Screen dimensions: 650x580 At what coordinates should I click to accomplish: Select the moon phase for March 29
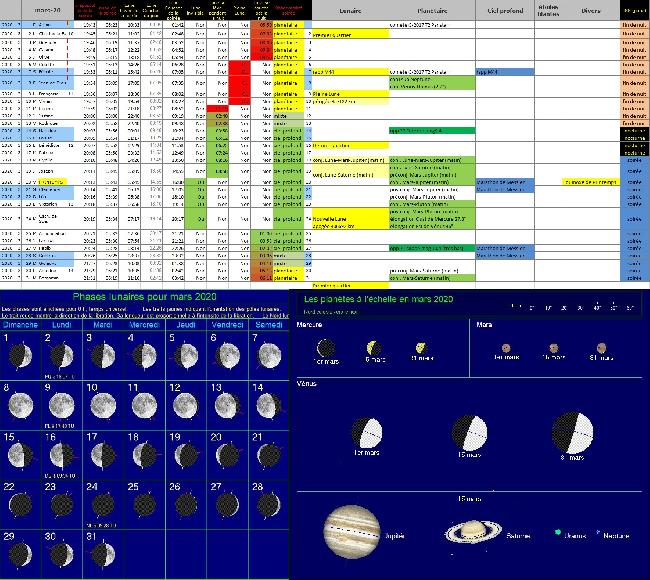[20, 554]
